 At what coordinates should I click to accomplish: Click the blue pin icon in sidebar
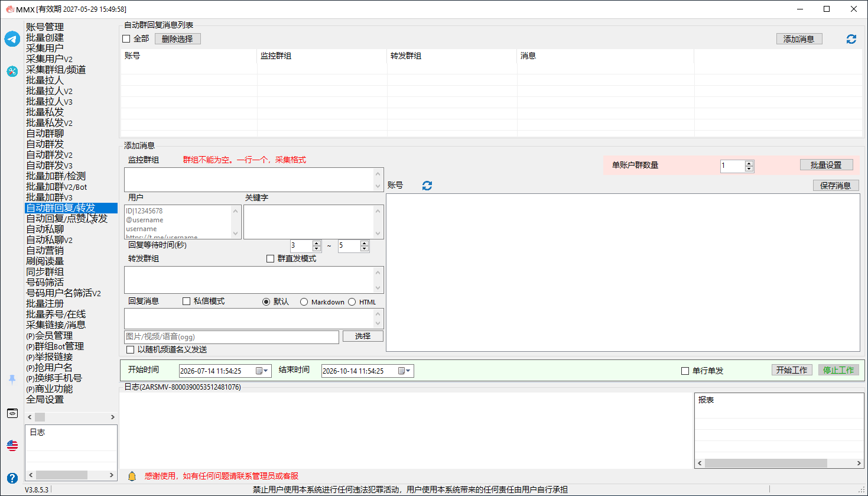coord(12,380)
